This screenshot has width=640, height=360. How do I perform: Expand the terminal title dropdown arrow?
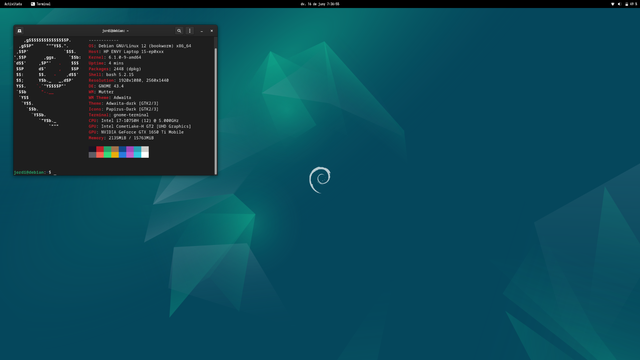coord(128,31)
